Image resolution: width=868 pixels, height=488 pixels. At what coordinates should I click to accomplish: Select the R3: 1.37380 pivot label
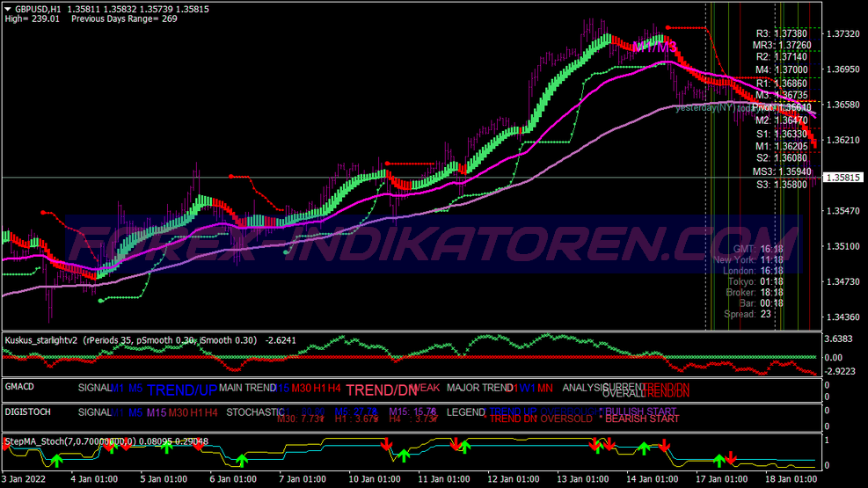781,33
